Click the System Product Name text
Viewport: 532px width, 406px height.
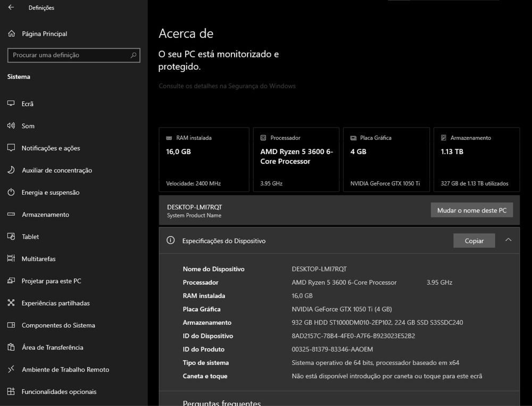194,215
